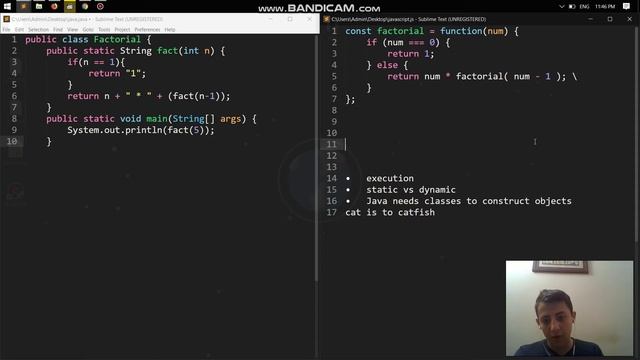This screenshot has height=360, width=640.
Task: Click '};' on JavaScript line 7
Action: (350, 99)
